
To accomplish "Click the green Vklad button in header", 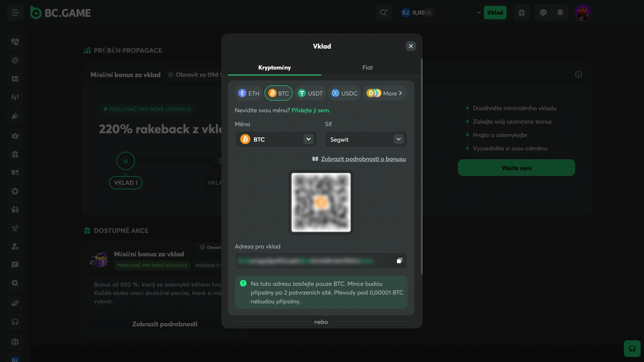I will tap(495, 13).
